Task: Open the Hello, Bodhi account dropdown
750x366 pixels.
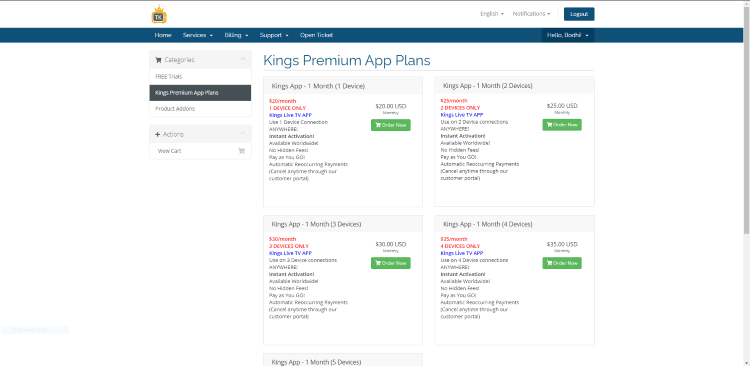Action: tap(568, 35)
